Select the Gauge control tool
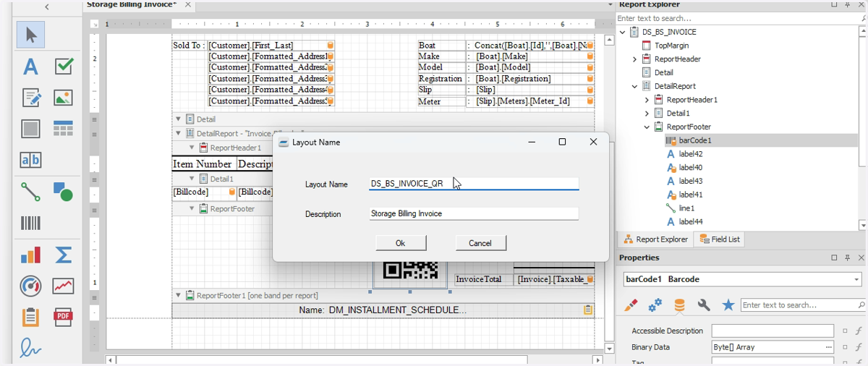 [30, 286]
